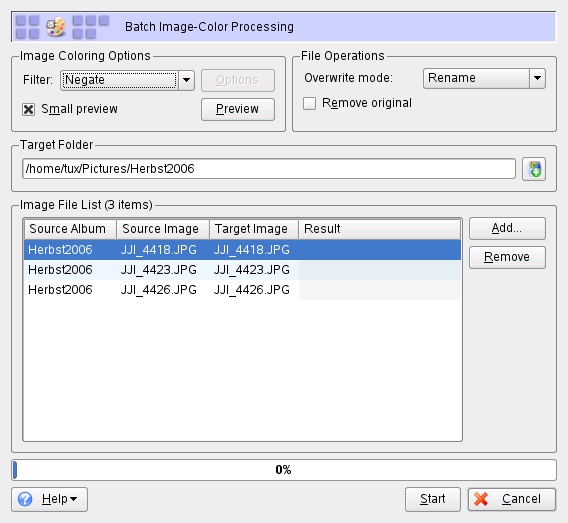Expand the Help button menu arrow
The height and width of the screenshot is (523, 568).
tap(74, 499)
